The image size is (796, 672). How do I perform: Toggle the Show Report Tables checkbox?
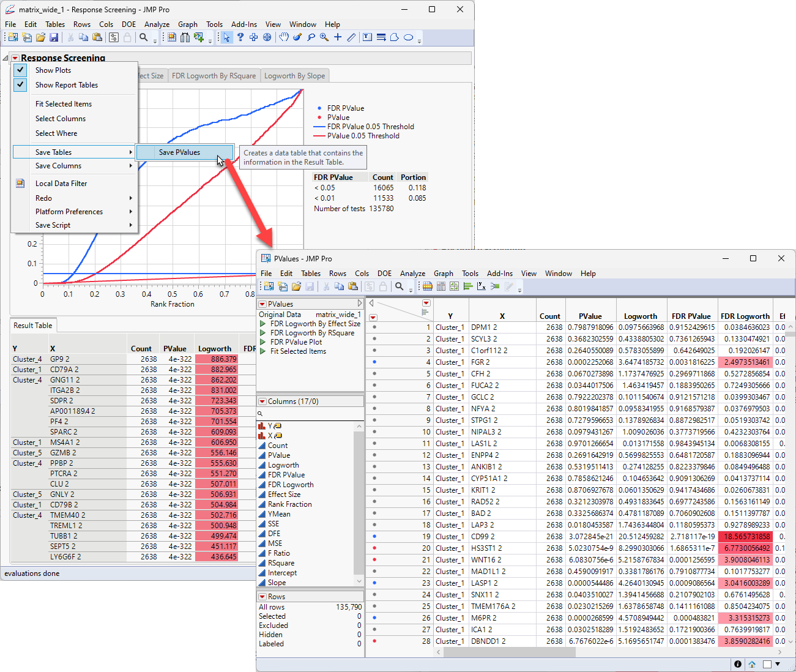click(x=66, y=85)
